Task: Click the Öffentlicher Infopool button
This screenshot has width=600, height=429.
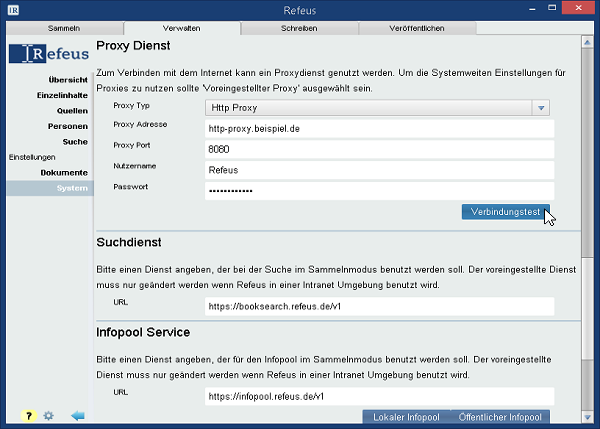Action: (499, 417)
